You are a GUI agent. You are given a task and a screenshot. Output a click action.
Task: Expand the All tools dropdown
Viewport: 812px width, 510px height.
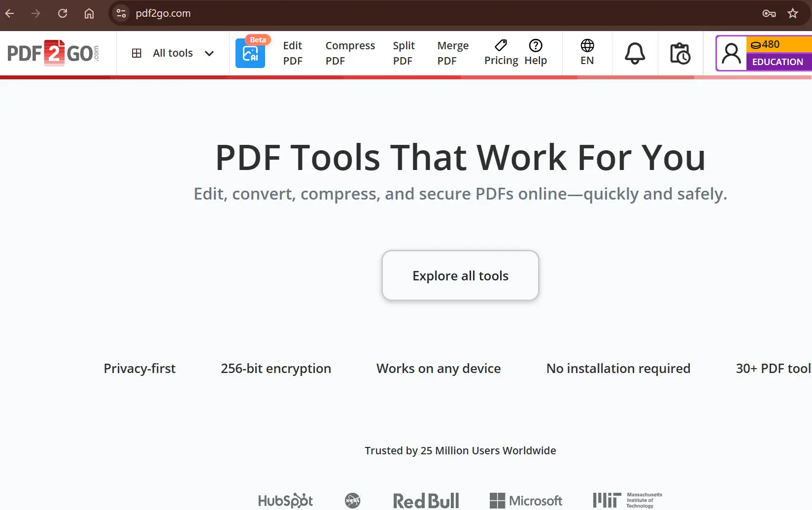point(172,53)
